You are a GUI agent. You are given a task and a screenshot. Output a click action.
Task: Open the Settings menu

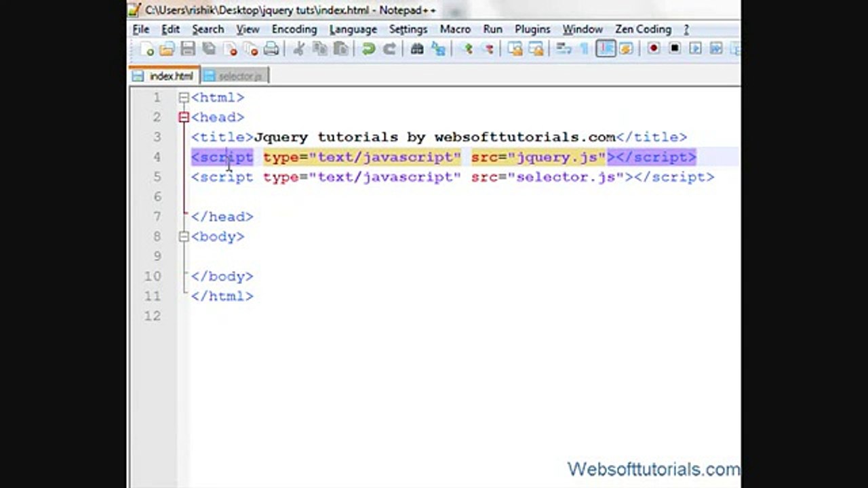(408, 29)
